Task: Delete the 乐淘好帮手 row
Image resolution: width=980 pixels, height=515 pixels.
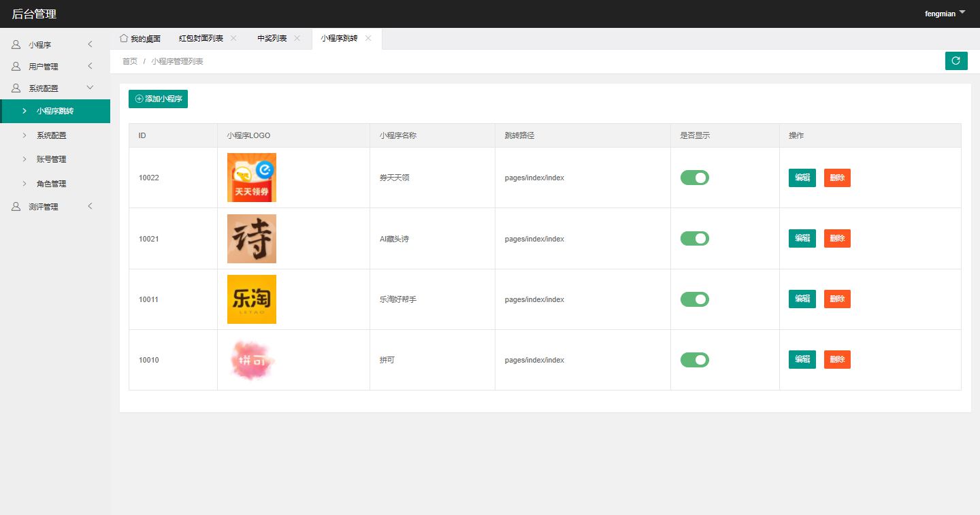Action: [837, 299]
